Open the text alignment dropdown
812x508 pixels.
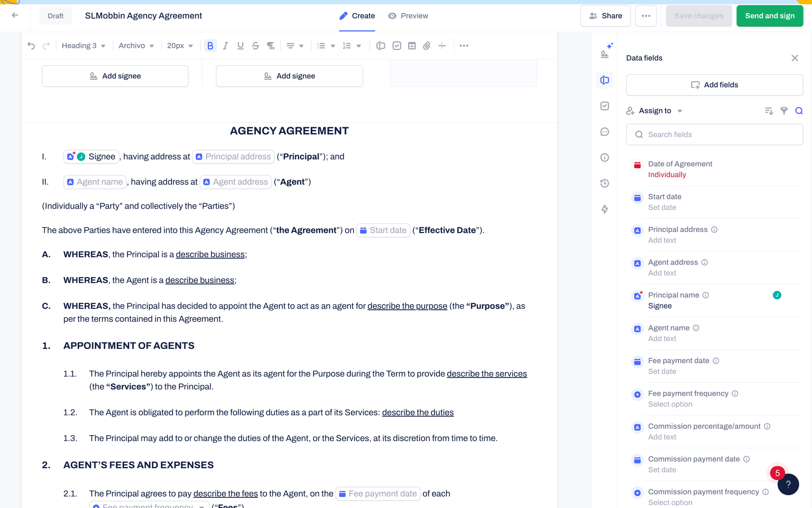coord(295,46)
